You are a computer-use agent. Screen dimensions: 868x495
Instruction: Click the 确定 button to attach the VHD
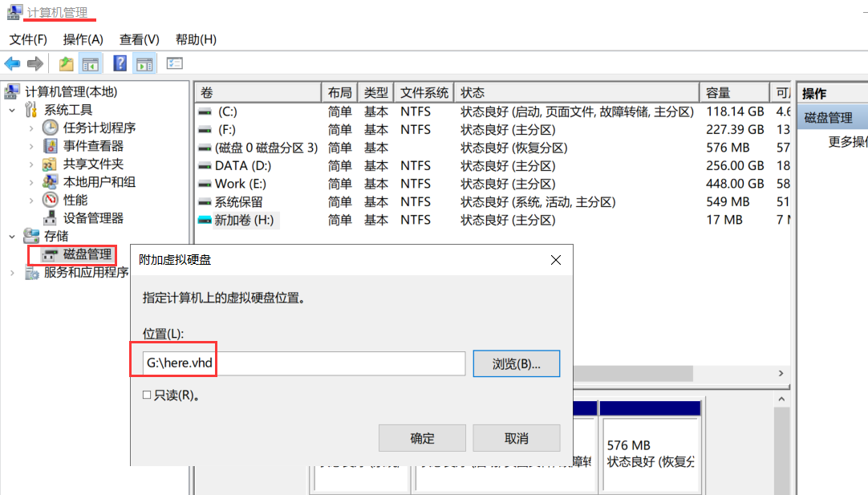point(422,437)
